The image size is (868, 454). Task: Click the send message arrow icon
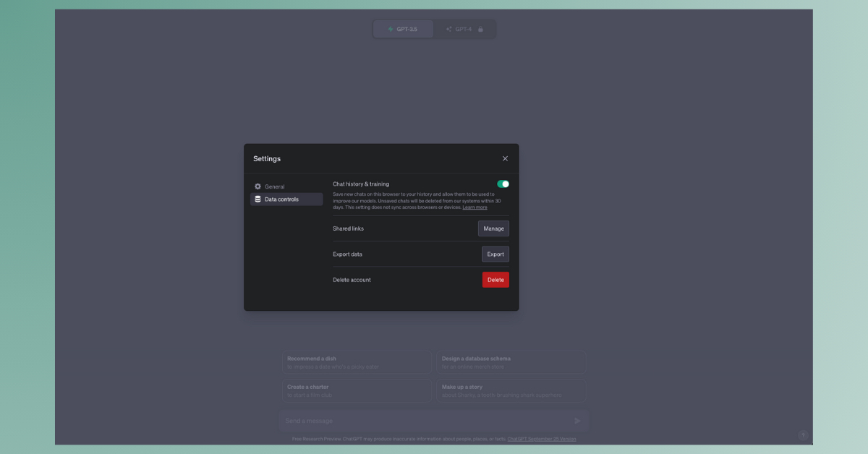click(x=577, y=421)
